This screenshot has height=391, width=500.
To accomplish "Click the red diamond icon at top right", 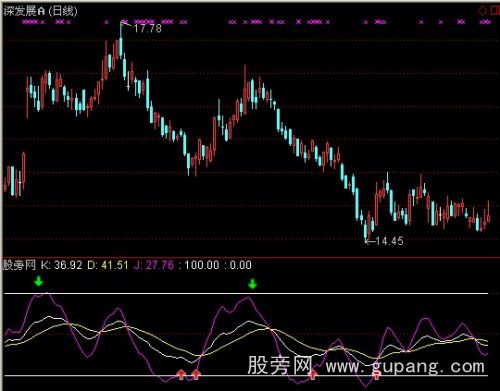I will [x=483, y=10].
